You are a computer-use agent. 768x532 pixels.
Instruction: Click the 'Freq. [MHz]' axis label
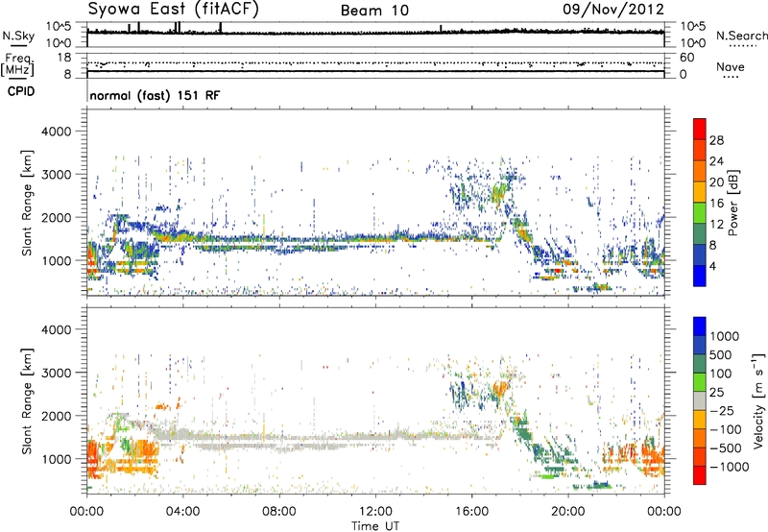[x=18, y=64]
